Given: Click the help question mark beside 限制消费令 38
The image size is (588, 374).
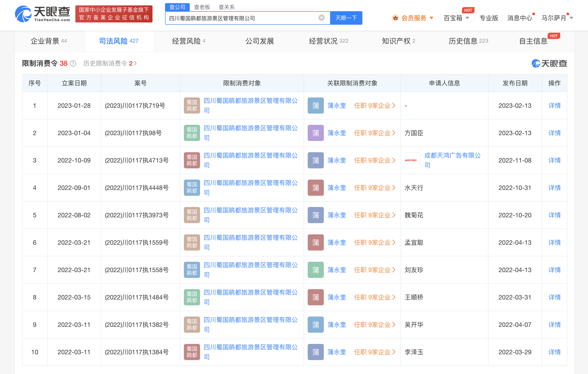Looking at the screenshot, I should (73, 64).
